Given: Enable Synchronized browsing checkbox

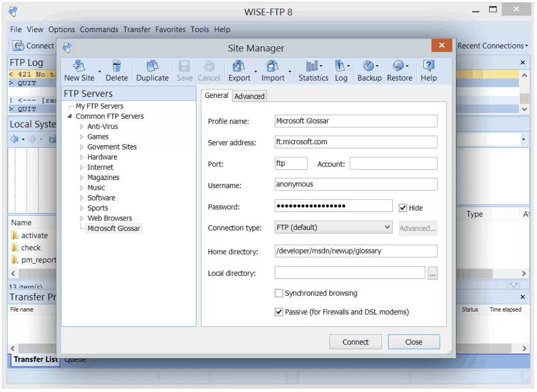Looking at the screenshot, I should (x=279, y=293).
